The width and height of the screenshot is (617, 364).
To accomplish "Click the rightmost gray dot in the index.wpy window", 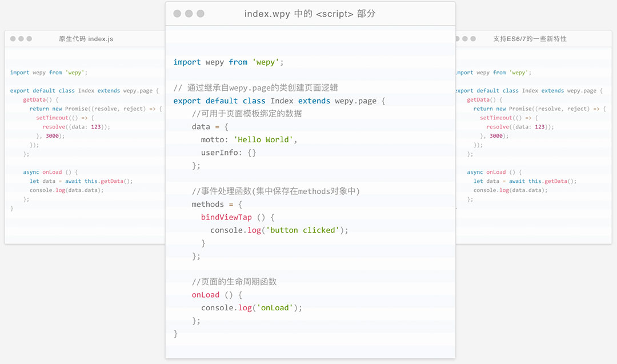I will pos(201,14).
